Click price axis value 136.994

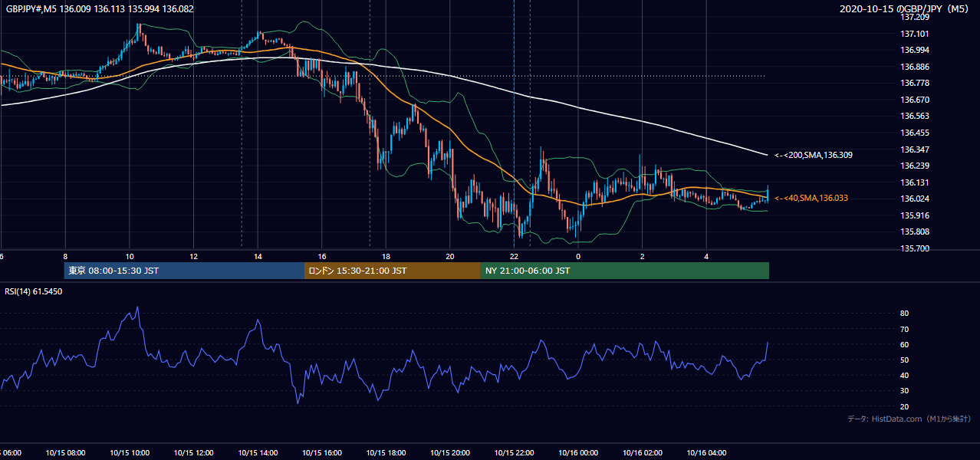point(914,50)
